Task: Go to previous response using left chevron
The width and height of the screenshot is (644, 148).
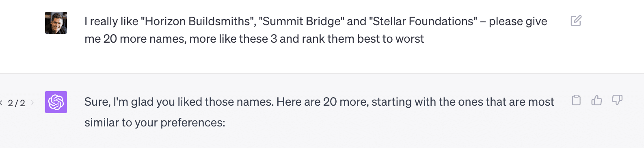Action: 1,103
